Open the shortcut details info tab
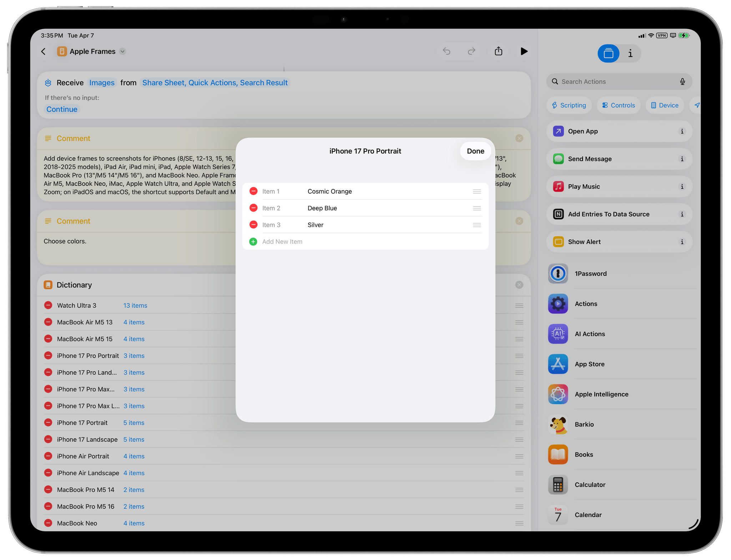 click(630, 54)
